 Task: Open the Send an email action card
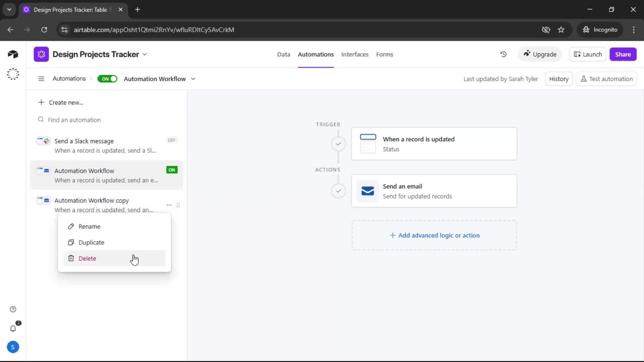[x=434, y=191]
